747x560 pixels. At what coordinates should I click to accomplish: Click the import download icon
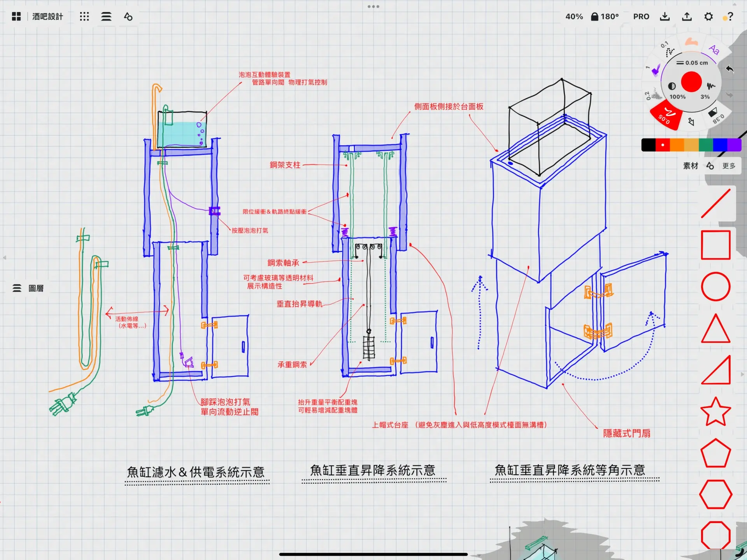(665, 16)
